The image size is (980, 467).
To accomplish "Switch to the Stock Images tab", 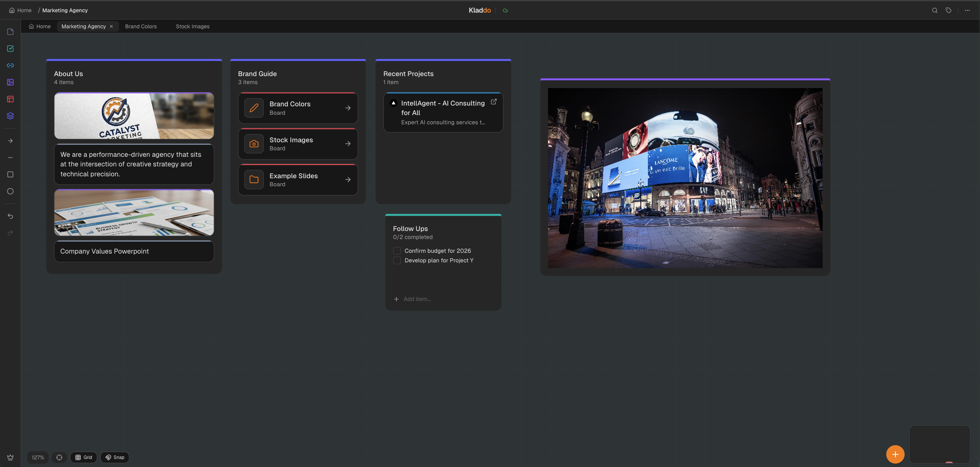I will click(x=192, y=26).
